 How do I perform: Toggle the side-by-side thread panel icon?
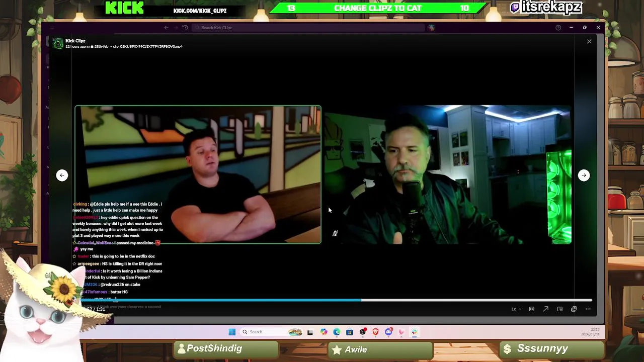point(559,309)
